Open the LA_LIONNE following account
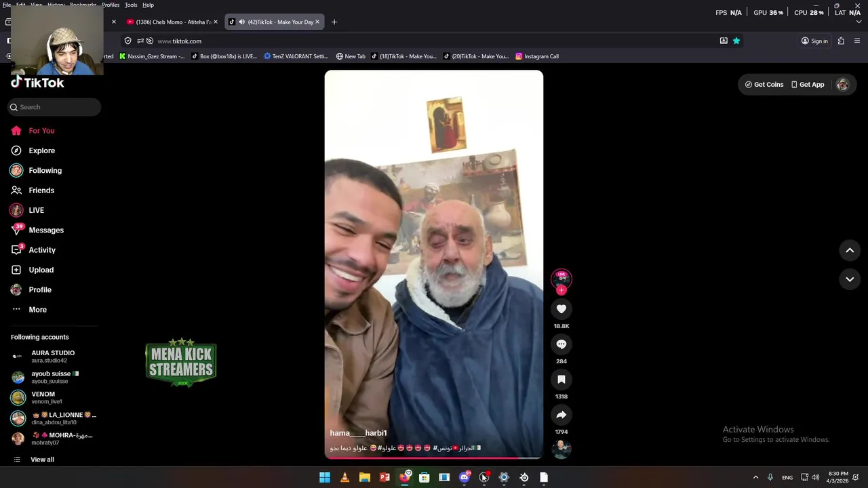Image resolution: width=868 pixels, height=488 pixels. click(53, 418)
